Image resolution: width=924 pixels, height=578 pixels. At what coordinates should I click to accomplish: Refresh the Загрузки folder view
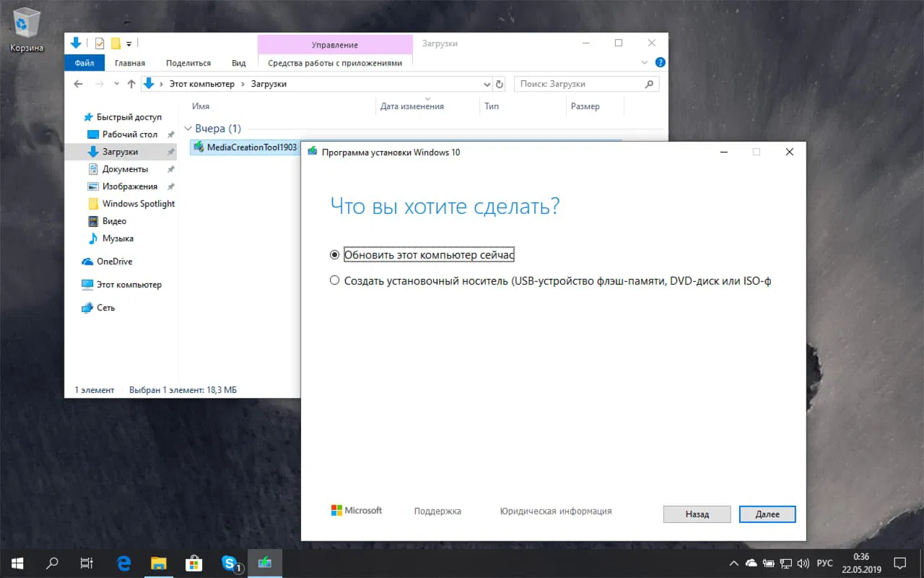tap(500, 83)
